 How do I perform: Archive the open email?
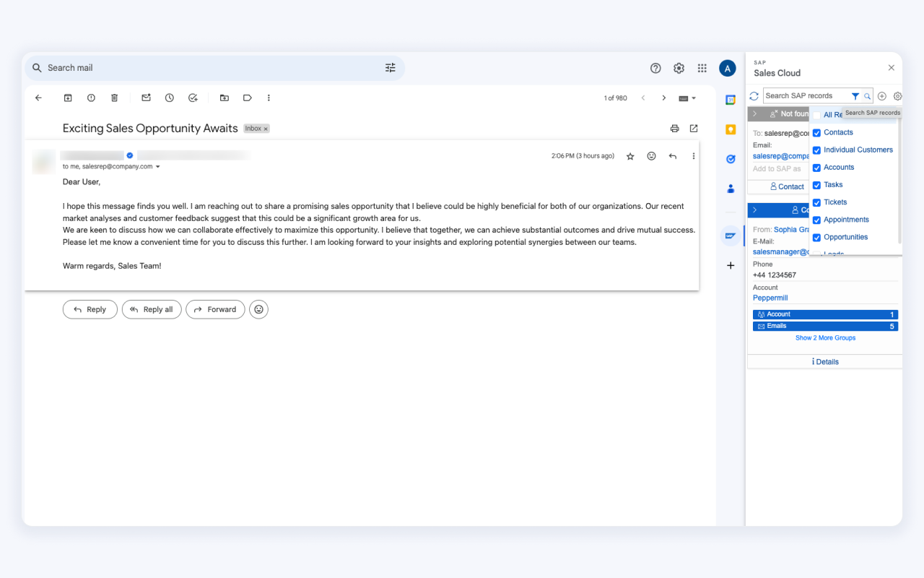coord(68,98)
